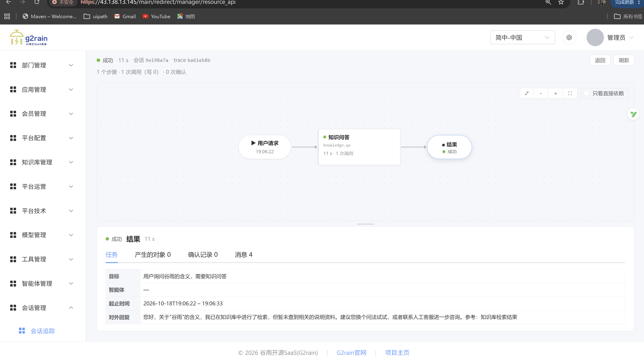Expand the 部门管理 menu
The width and height of the screenshot is (644, 358).
coord(43,65)
